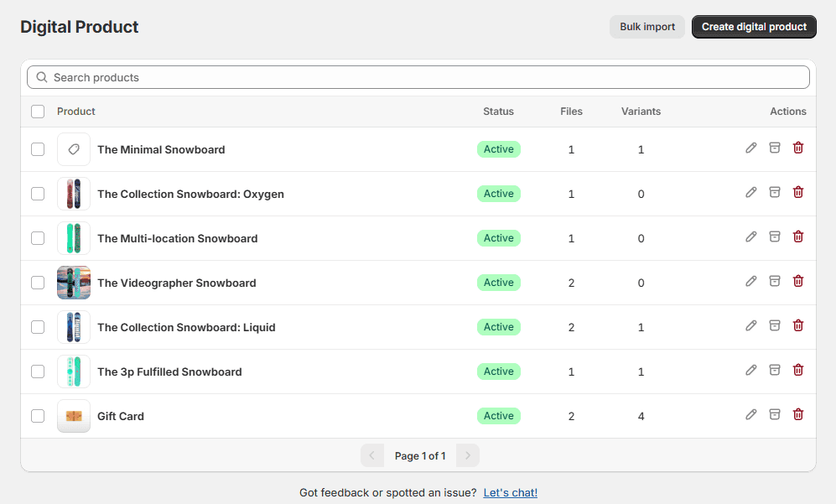Go to the next page arrow
The image size is (836, 504).
point(468,456)
